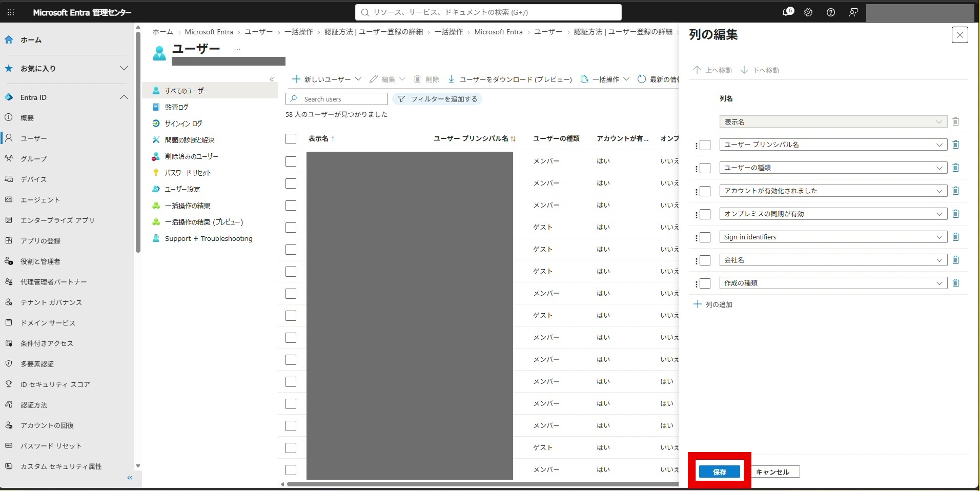This screenshot has height=491, width=980.
Task: Expand the お気に入り navigation section
Action: point(124,68)
